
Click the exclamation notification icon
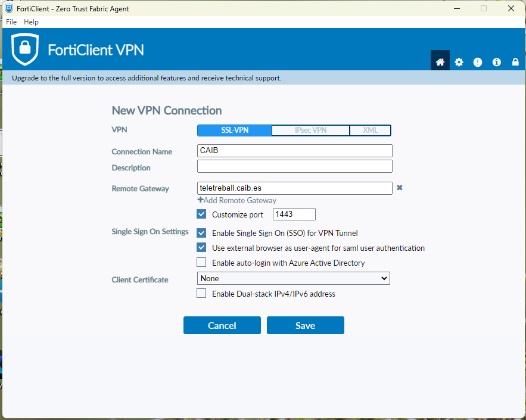pyautogui.click(x=478, y=62)
